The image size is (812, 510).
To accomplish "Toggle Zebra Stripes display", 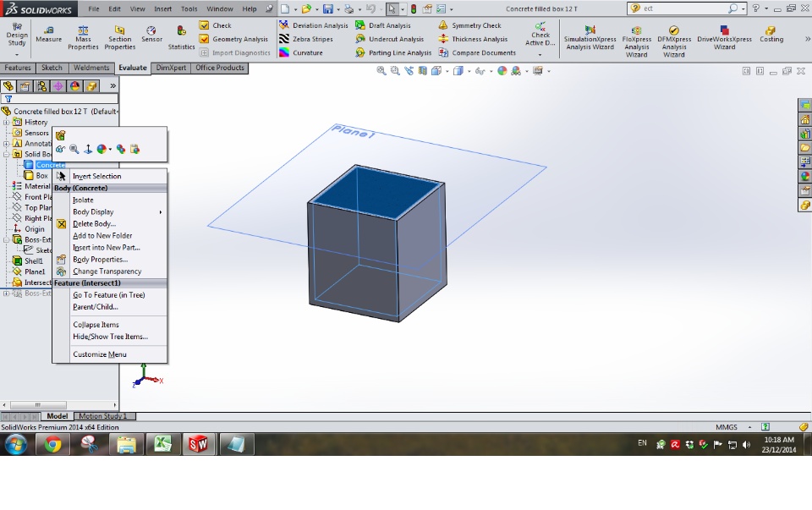I will (x=305, y=39).
